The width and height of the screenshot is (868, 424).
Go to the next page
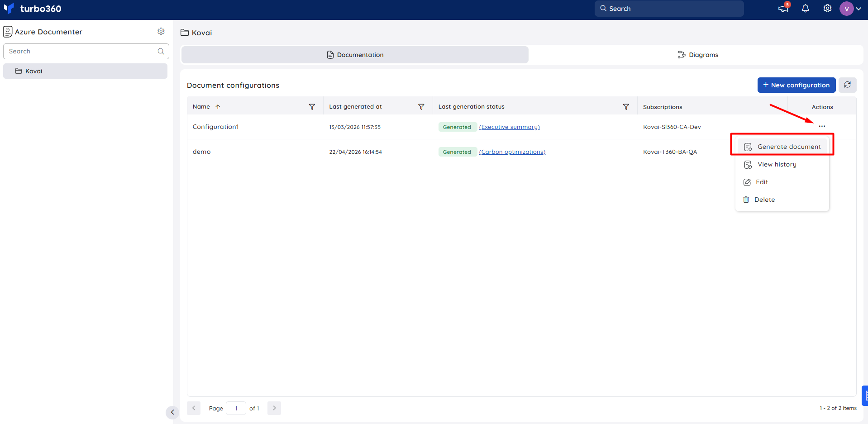coord(274,408)
